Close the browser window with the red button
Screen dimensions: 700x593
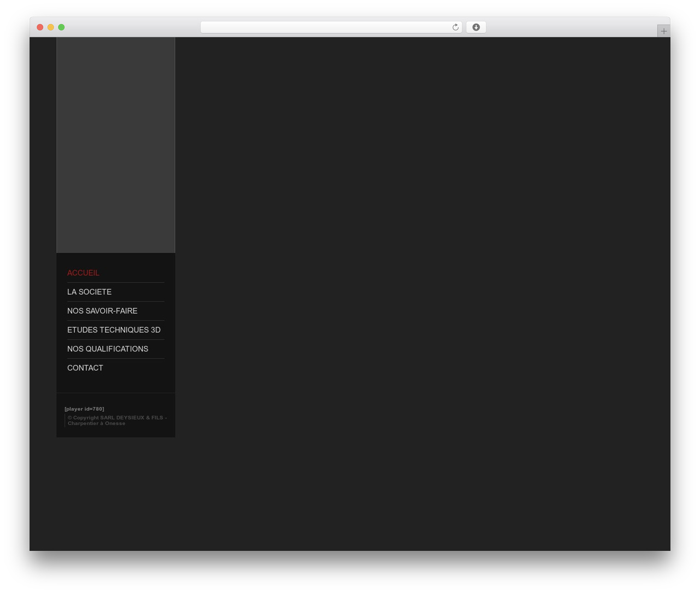(40, 27)
